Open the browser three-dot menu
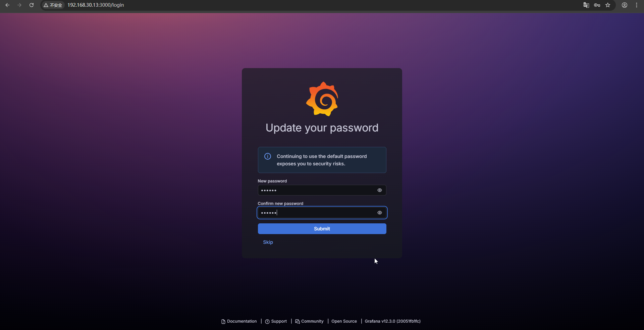Viewport: 644px width, 330px height. pyautogui.click(x=637, y=5)
